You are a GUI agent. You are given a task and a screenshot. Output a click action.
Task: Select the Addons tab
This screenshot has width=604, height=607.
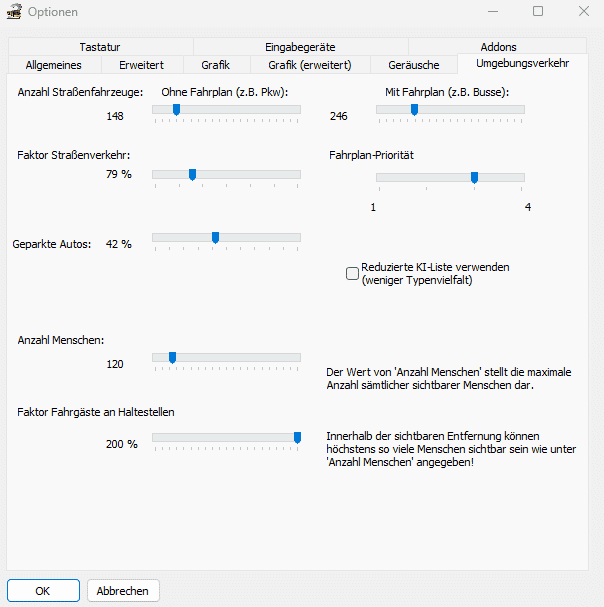tap(499, 47)
